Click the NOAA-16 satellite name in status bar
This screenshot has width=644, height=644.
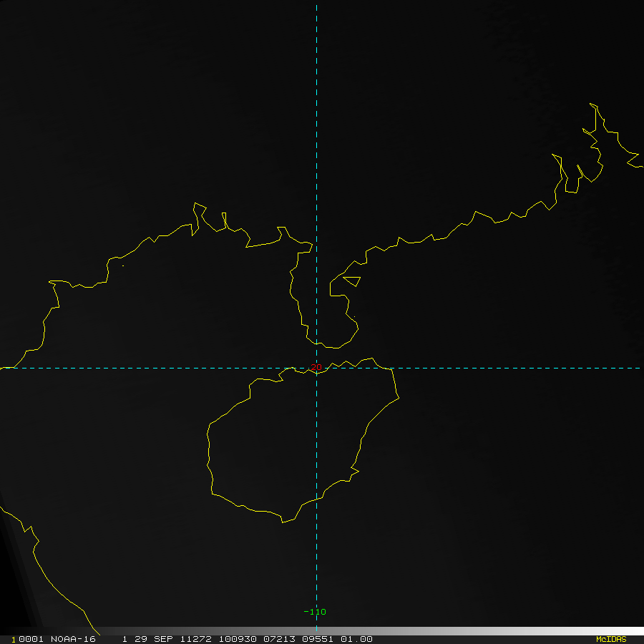click(73, 639)
